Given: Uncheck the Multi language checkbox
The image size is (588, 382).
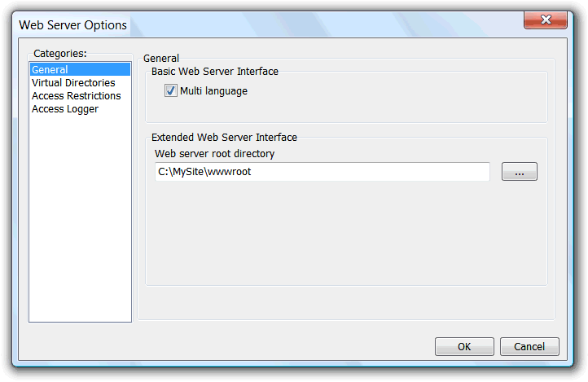Looking at the screenshot, I should 171,90.
